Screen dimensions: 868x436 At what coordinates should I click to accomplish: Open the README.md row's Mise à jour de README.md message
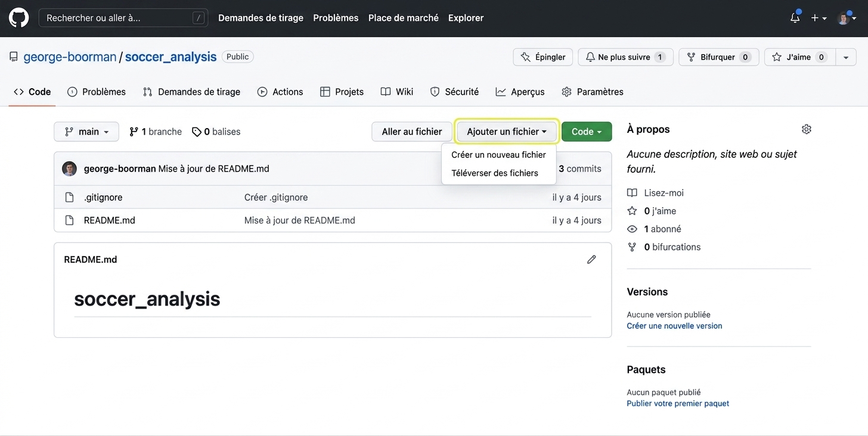click(300, 220)
